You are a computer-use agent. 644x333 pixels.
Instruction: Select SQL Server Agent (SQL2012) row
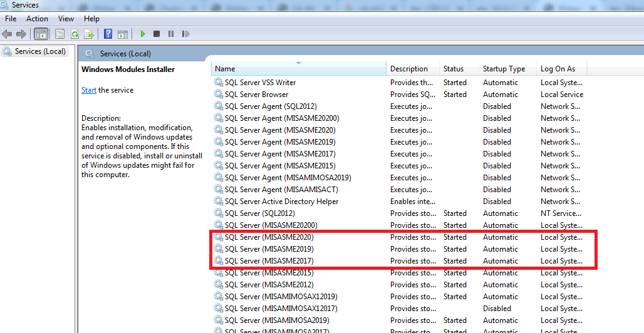398,106
